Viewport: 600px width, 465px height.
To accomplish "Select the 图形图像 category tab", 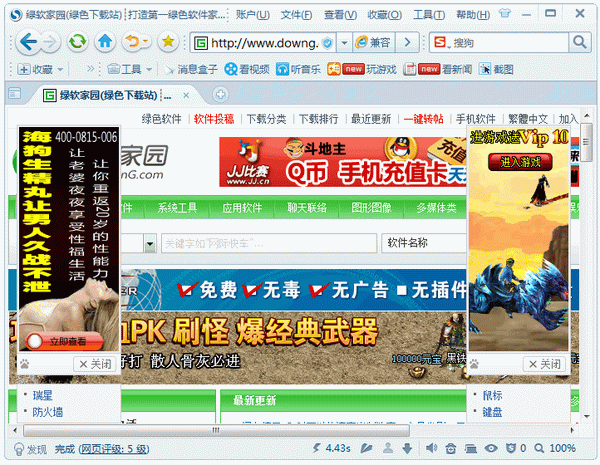I will pyautogui.click(x=372, y=208).
